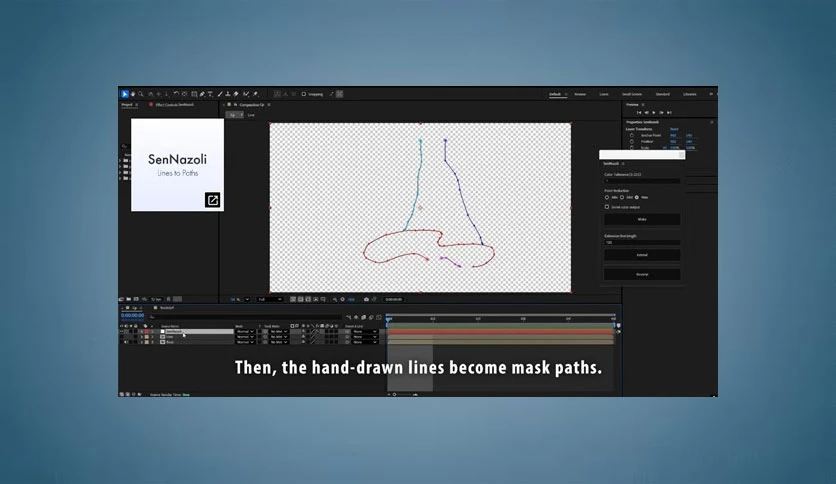Toggle the motion blur icon in timeline header
The width and height of the screenshot is (836, 484).
[371, 318]
